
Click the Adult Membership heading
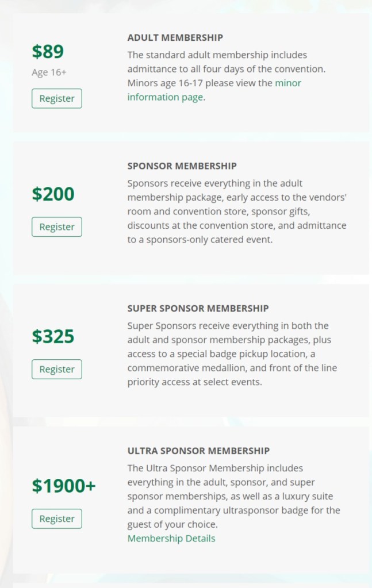click(x=175, y=38)
